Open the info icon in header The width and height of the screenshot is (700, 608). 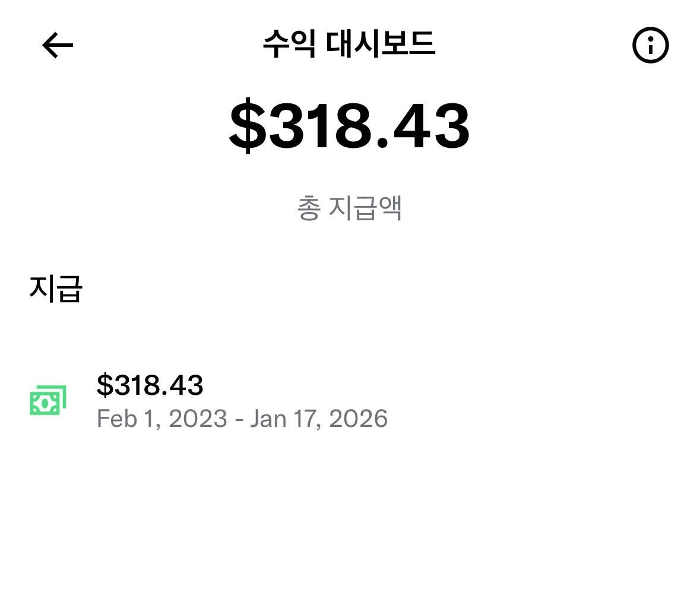(x=650, y=45)
